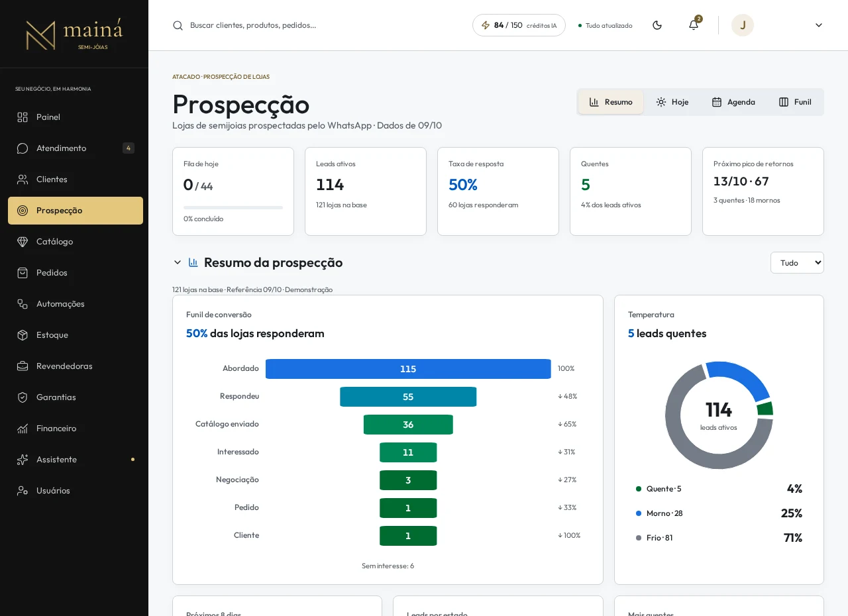The height and width of the screenshot is (616, 848).
Task: Select the Catálogo diamond icon
Action: (23, 242)
